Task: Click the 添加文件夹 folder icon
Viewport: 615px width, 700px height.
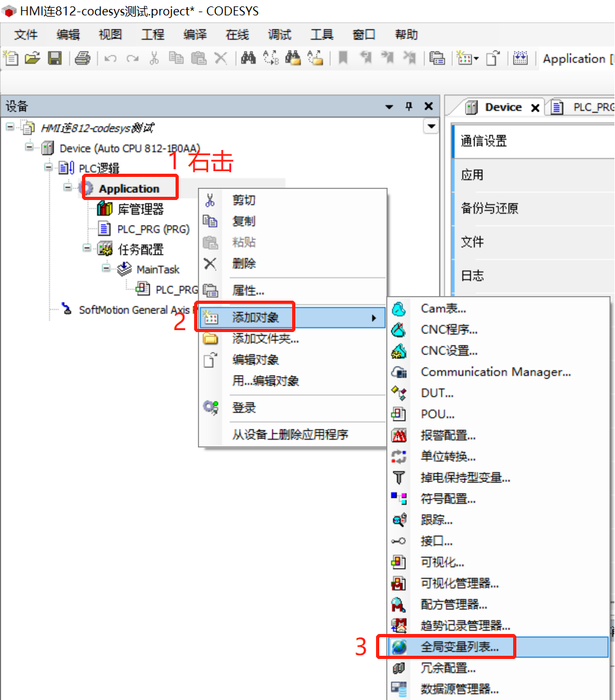Action: [x=211, y=339]
